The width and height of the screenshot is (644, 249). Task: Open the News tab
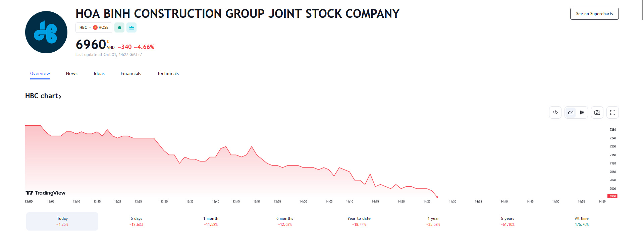point(72,73)
